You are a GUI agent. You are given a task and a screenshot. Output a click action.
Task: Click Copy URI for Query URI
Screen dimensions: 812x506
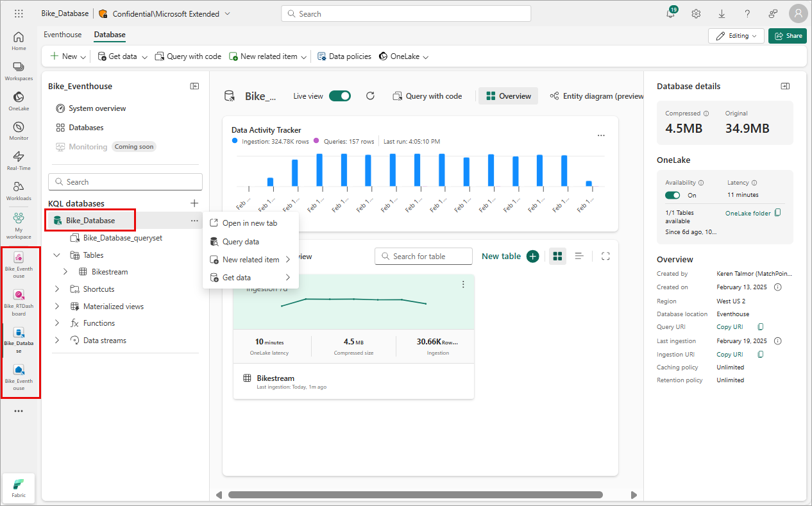pyautogui.click(x=729, y=327)
